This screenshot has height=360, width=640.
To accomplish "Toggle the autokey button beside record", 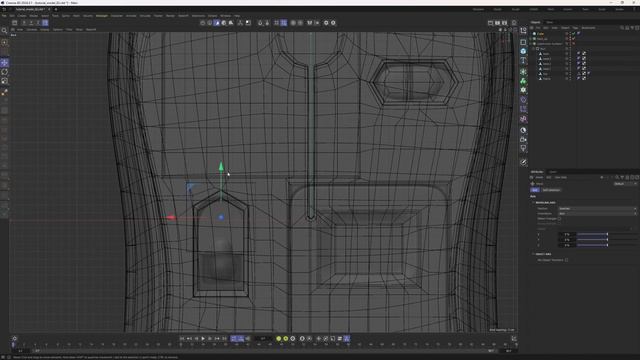I will click(x=286, y=338).
